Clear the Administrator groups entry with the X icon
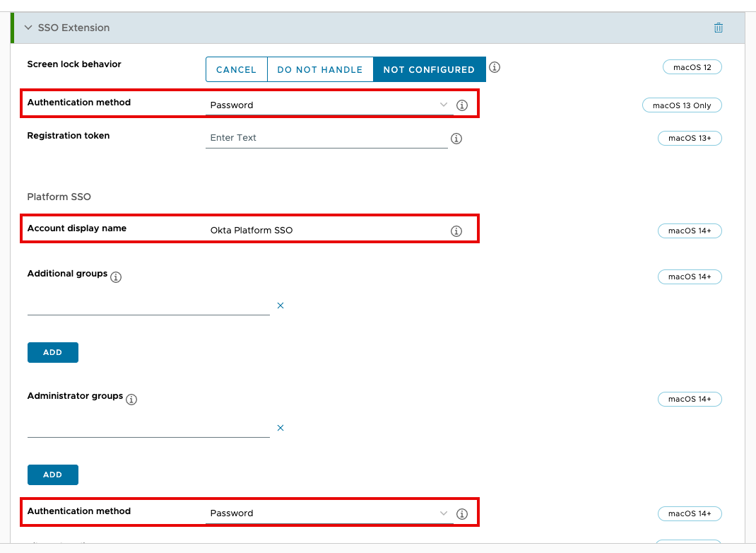The height and width of the screenshot is (553, 756). point(280,428)
